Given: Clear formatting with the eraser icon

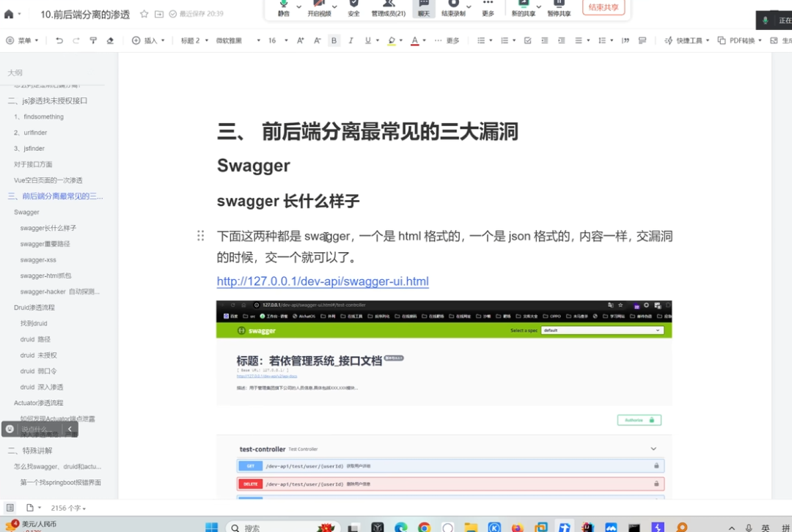Looking at the screenshot, I should (x=110, y=40).
